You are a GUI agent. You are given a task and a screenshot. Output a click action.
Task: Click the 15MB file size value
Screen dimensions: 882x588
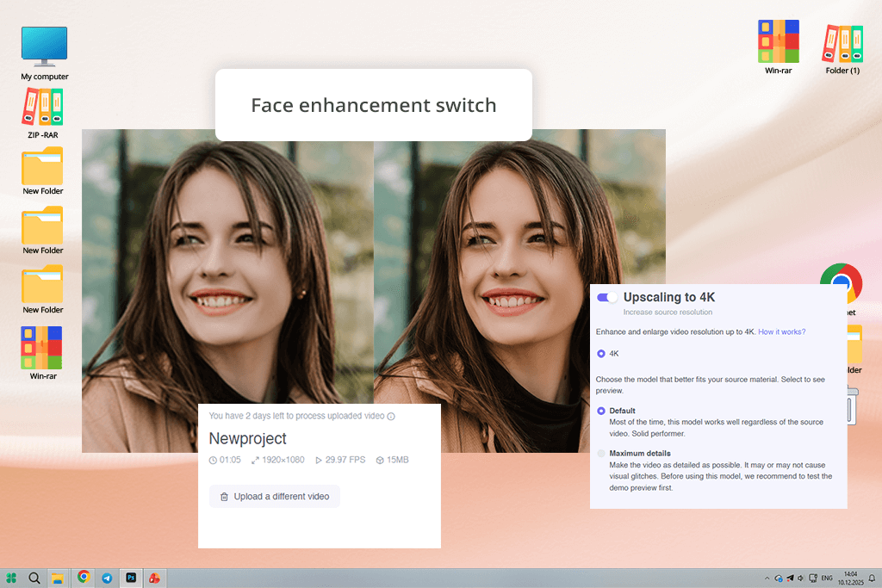click(x=398, y=460)
